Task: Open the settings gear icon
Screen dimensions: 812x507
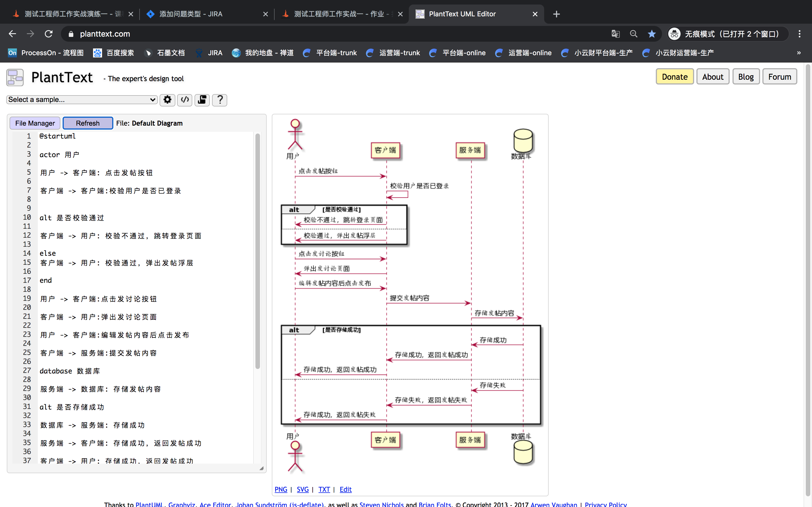Action: click(167, 100)
